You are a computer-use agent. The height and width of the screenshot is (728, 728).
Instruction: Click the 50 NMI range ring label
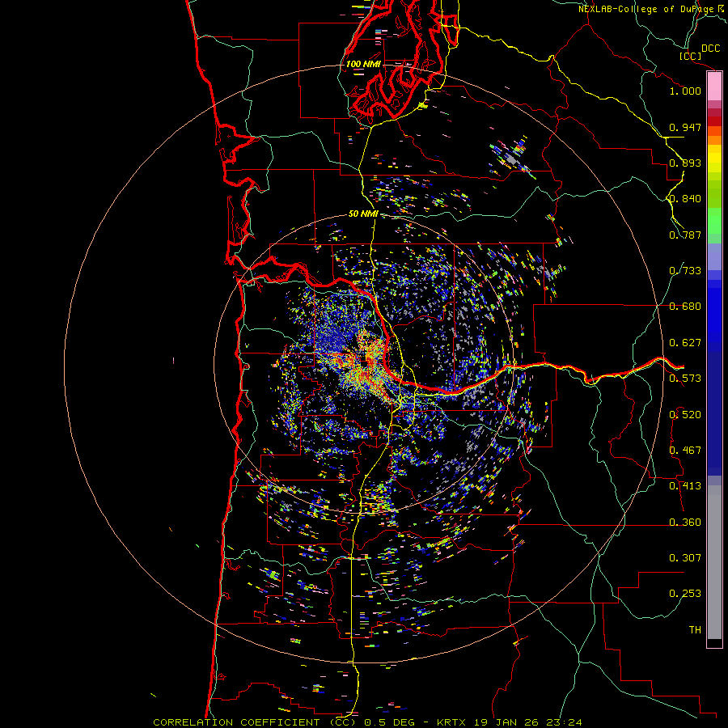(x=363, y=214)
